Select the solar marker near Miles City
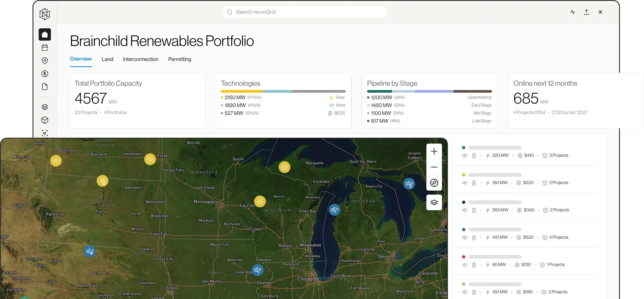644x299 pixels. pos(56,161)
